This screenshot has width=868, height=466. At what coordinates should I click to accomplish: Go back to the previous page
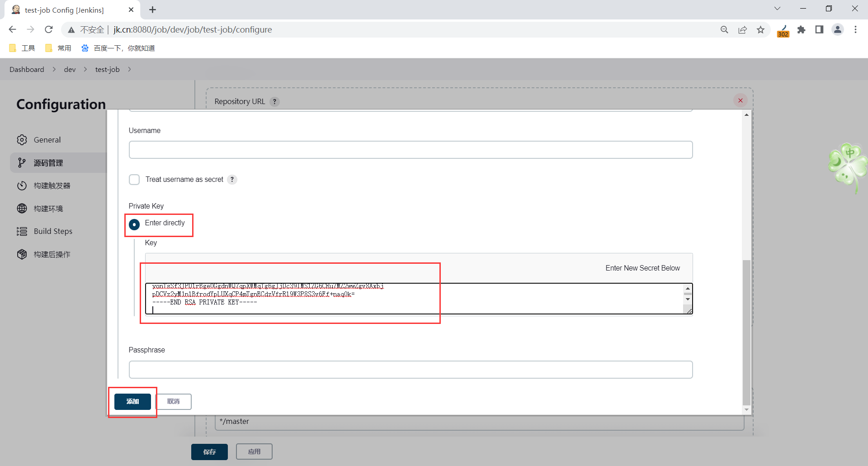pos(12,29)
